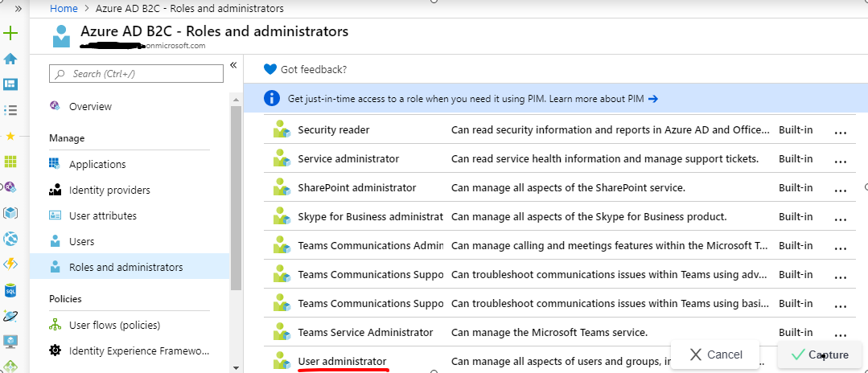Open SQL databases icon
868x373 pixels.
point(10,290)
